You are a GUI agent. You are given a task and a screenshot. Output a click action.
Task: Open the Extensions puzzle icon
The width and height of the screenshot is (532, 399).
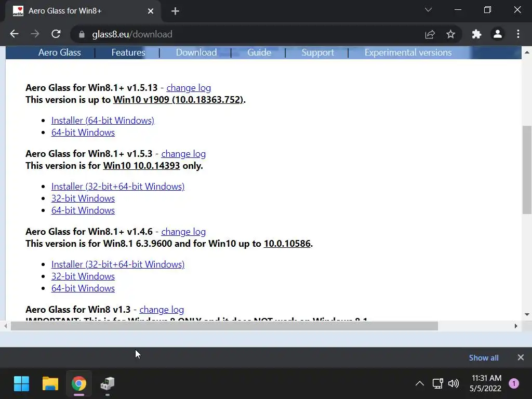[477, 34]
